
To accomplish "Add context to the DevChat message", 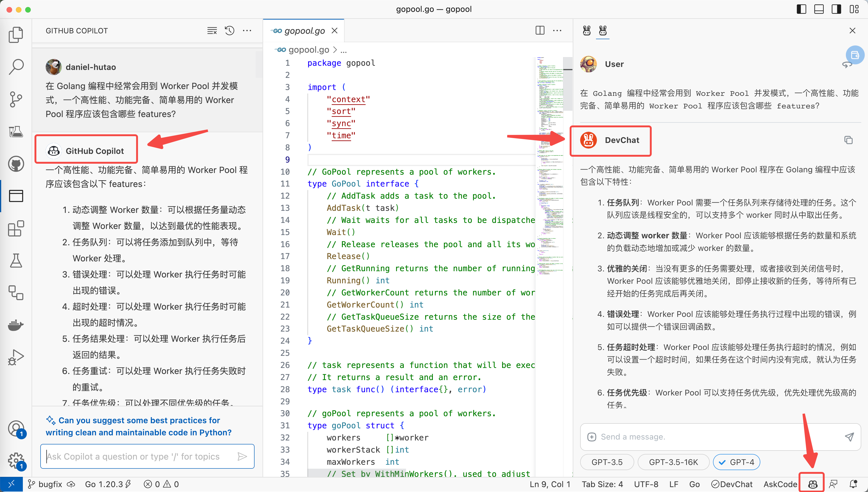I will 591,437.
